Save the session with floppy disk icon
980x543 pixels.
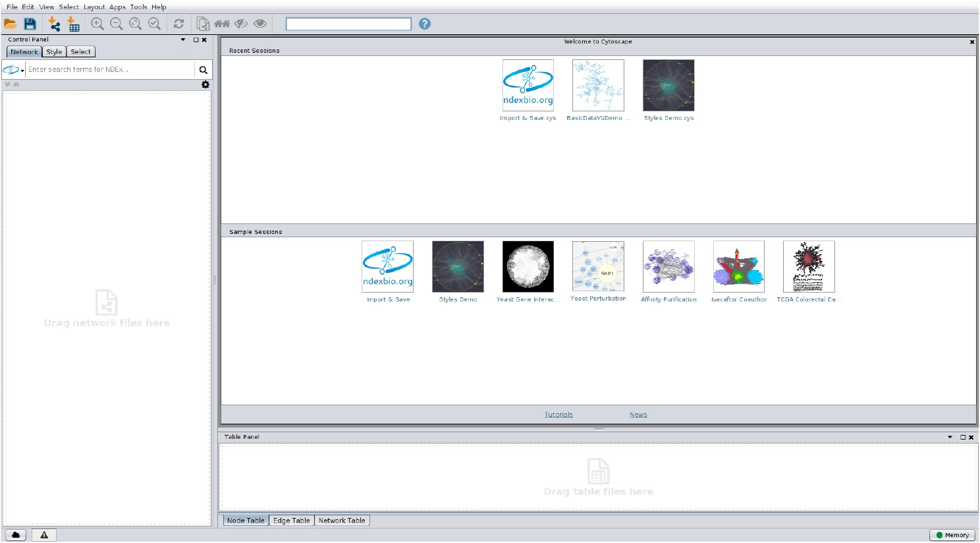tap(30, 24)
